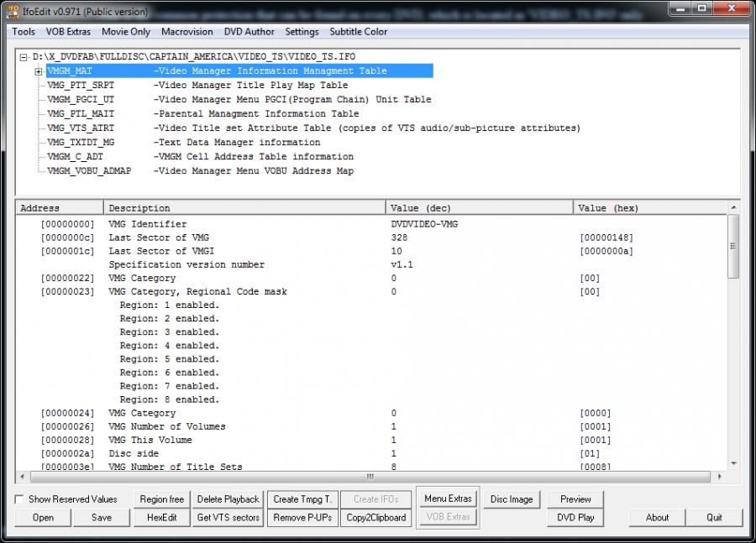Launch HexEdit button
The width and height of the screenshot is (756, 543).
tap(162, 518)
